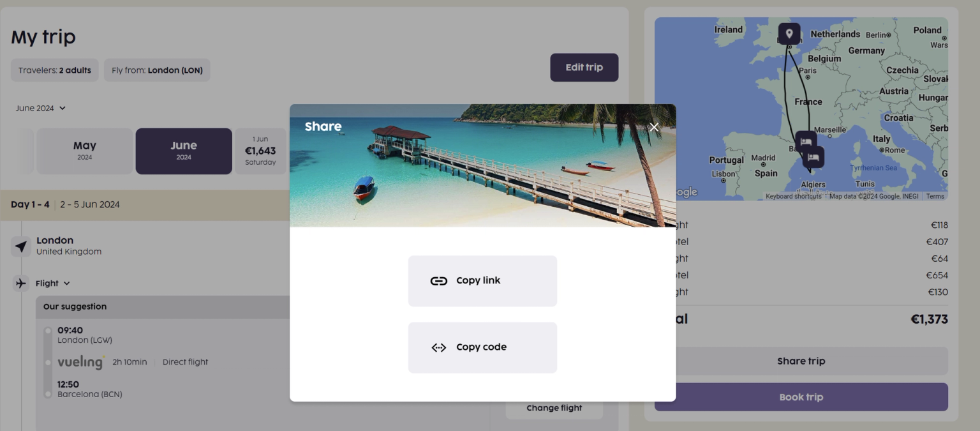Click the upper hotel bed marker on map
The image size is (980, 431).
coord(806,142)
